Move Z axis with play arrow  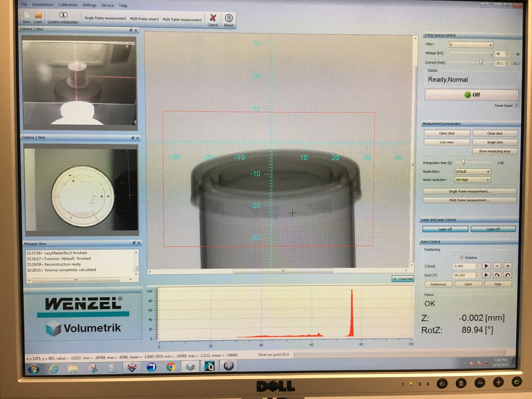coord(486,266)
